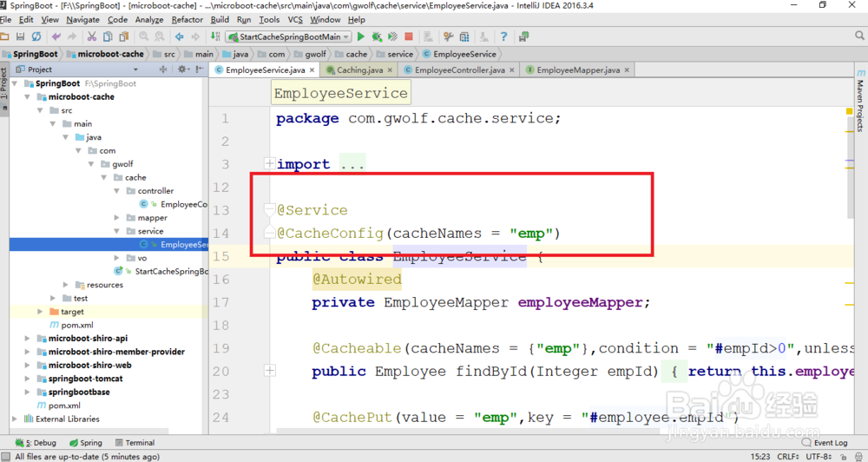Viewport: 868px width, 462px height.
Task: Expand the vo package
Action: tap(116, 258)
